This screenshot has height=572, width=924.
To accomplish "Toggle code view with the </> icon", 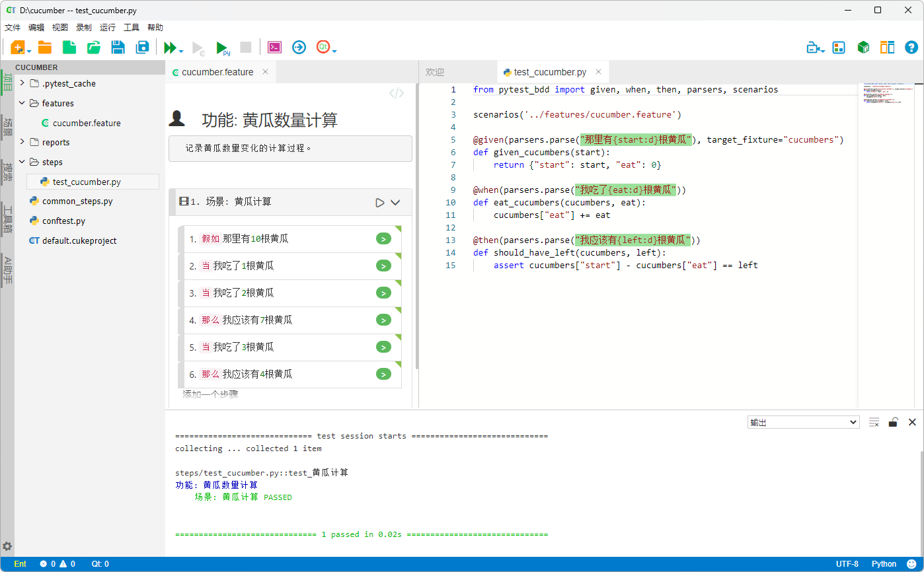I will 395,92.
